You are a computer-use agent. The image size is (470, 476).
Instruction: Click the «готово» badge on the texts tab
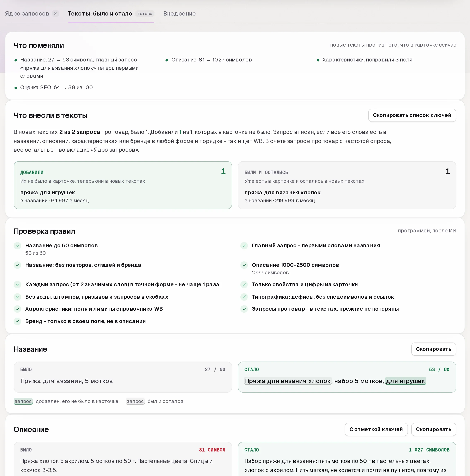point(145,13)
